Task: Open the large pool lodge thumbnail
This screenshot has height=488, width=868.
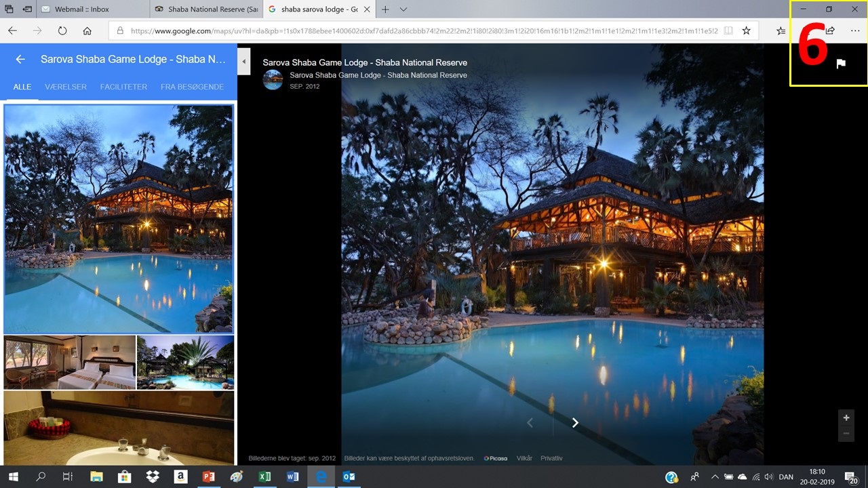Action: point(119,219)
